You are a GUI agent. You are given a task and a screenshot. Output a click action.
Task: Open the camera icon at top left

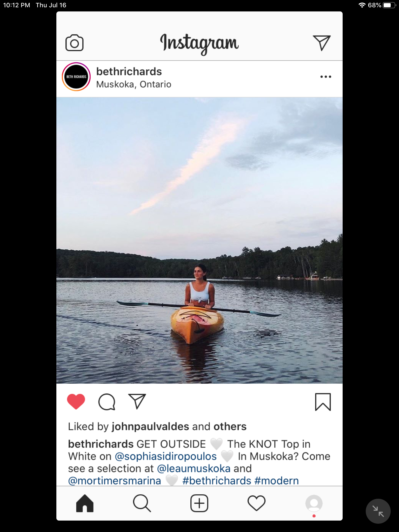coord(74,43)
